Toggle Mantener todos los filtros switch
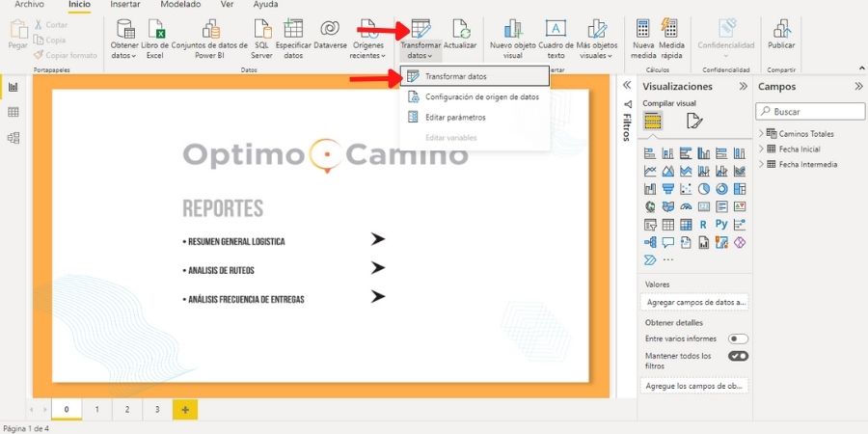 click(x=738, y=356)
